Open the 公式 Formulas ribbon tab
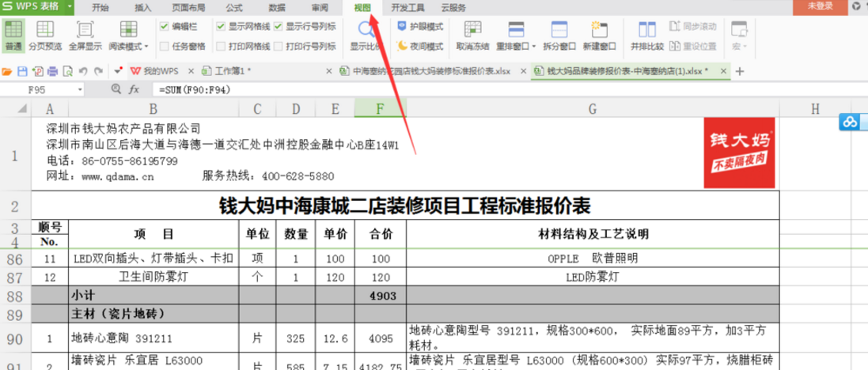The image size is (868, 370). click(x=234, y=7)
